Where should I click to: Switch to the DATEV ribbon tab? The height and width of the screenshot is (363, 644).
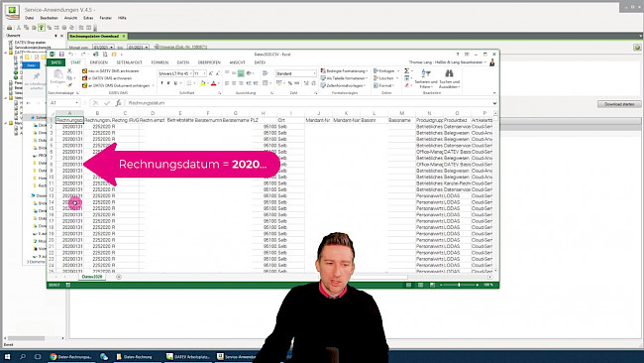point(260,62)
